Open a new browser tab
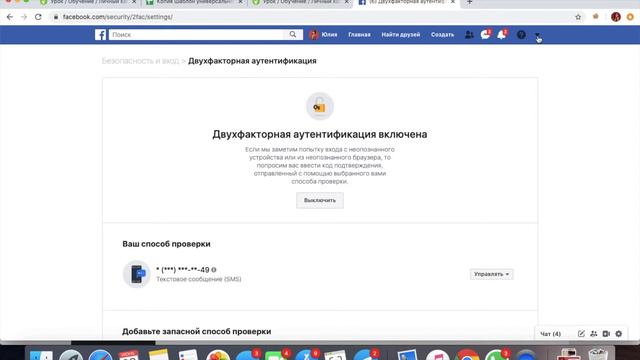 tap(469, 2)
